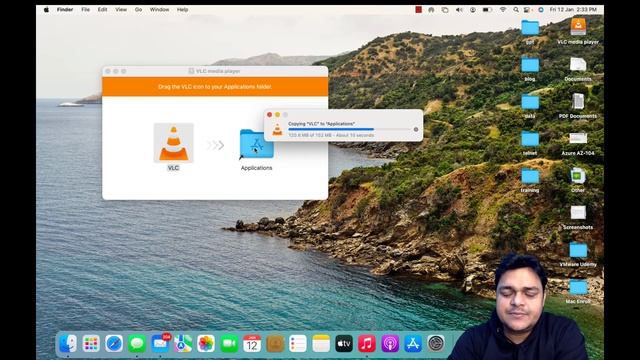
Task: Select the VLC cone icon in installer window
Action: [x=173, y=143]
